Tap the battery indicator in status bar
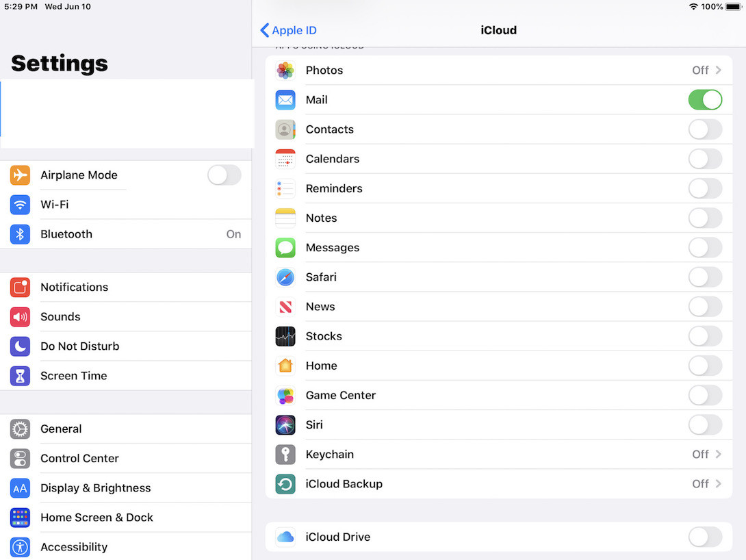 click(733, 7)
